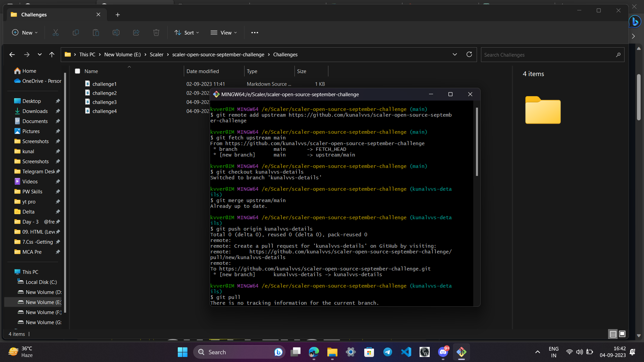The width and height of the screenshot is (644, 362).
Task: Check the select-all checkbox in the Name column
Action: click(x=77, y=71)
